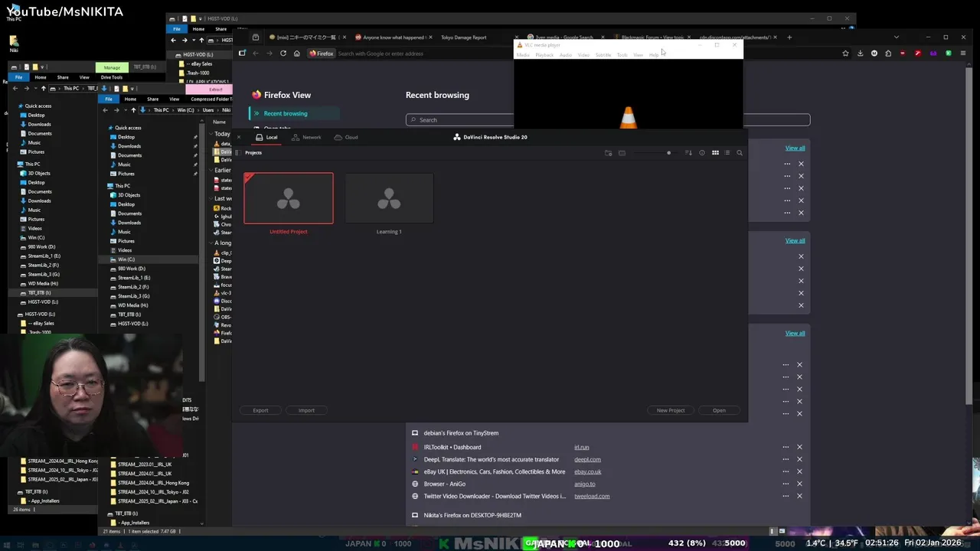This screenshot has height=551, width=980.
Task: Open Firefox hamburger application menu
Action: coord(962,54)
